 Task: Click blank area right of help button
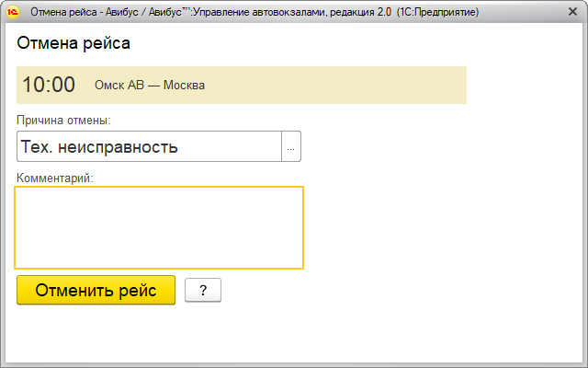click(386, 291)
